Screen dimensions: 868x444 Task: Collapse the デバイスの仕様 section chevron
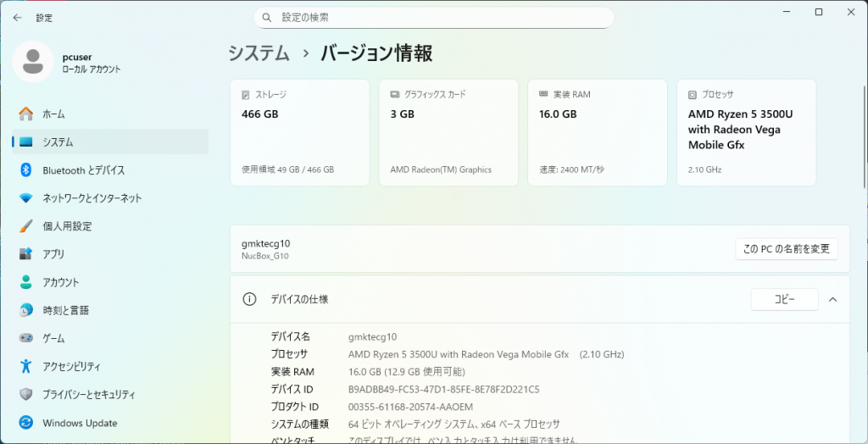tap(832, 299)
